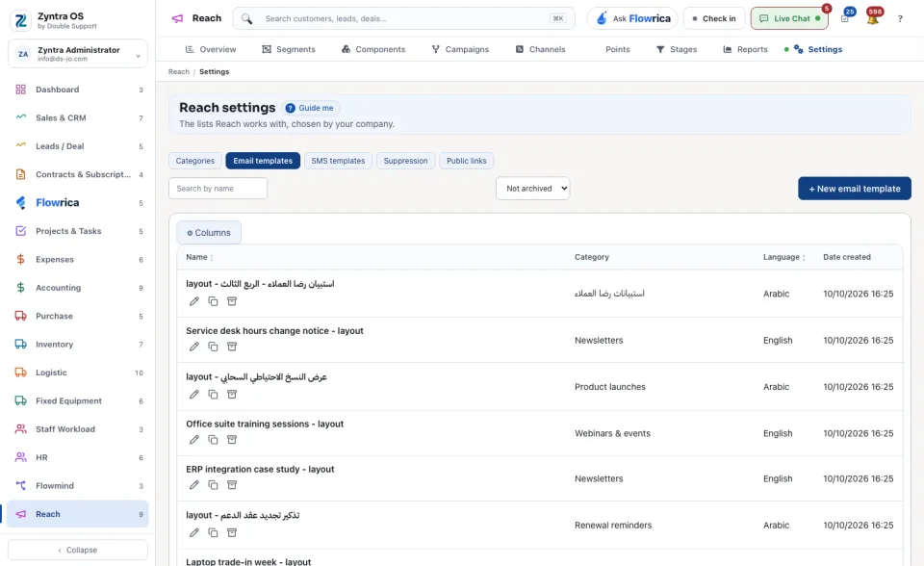The image size is (924, 566).
Task: Archive the Product launches Arabic template
Action: coord(232,395)
